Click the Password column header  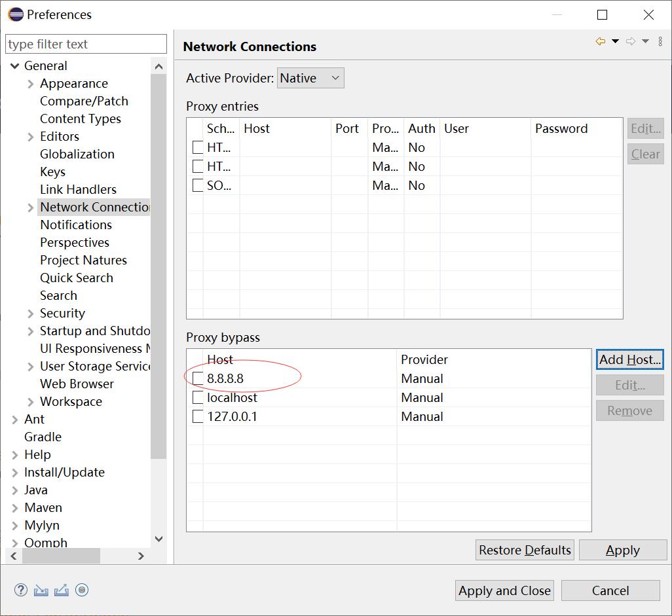point(577,128)
